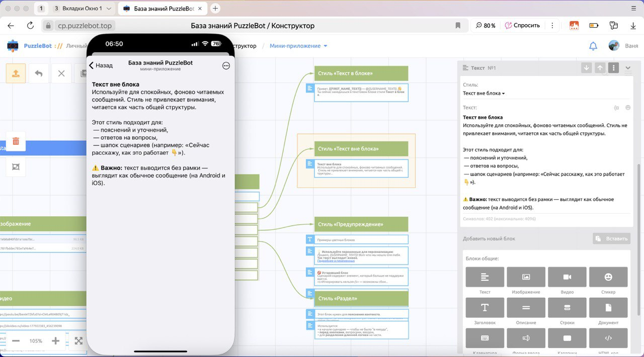Bookmark the page with the bookmark icon

(458, 25)
